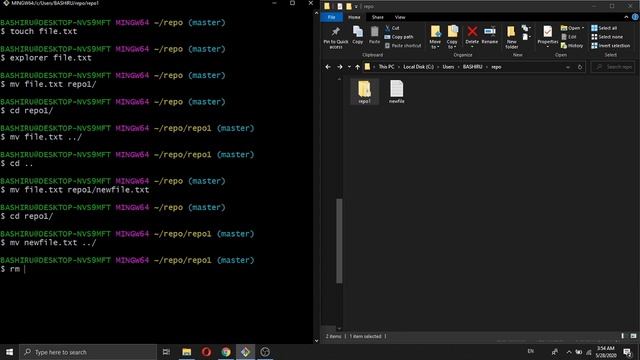Click Cut in the Clipboard group
The image size is (640, 360).
click(392, 28)
